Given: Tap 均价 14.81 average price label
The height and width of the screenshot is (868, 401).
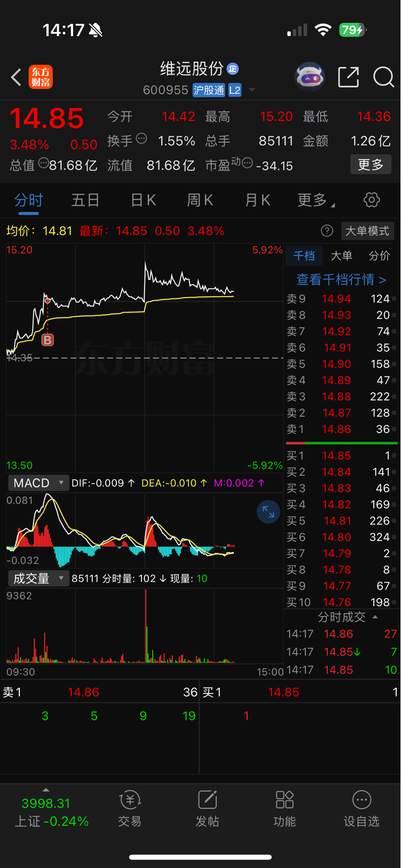Looking at the screenshot, I should point(39,231).
